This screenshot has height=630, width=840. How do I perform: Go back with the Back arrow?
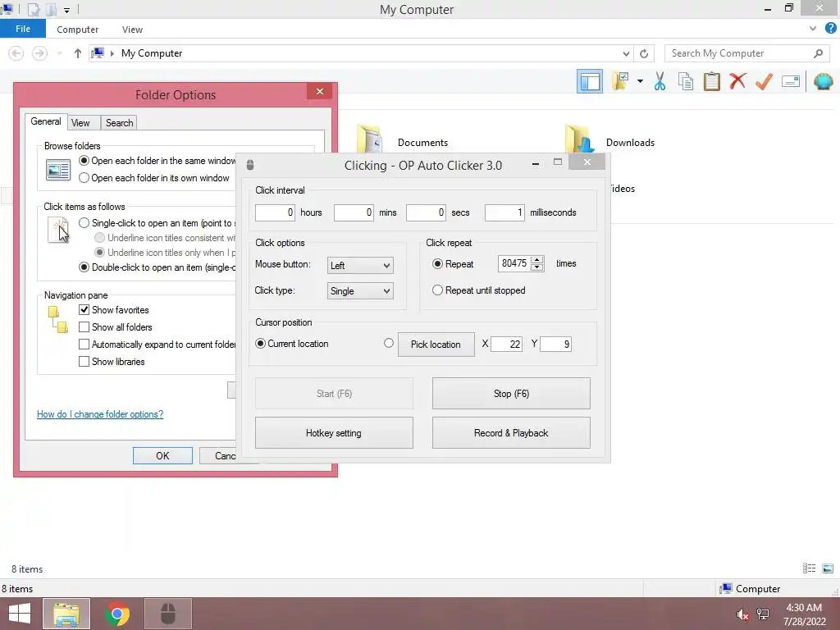coord(16,53)
